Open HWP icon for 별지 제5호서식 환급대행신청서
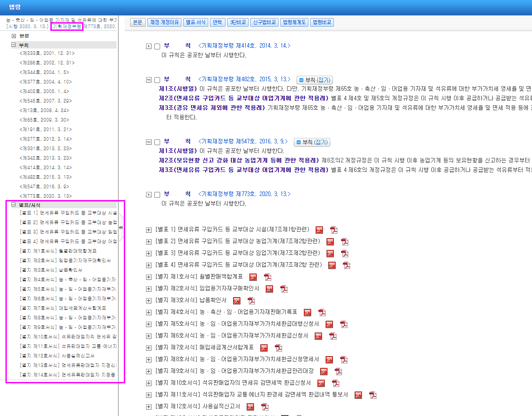Image resolution: width=532 pixels, height=416 pixels. [x=329, y=324]
